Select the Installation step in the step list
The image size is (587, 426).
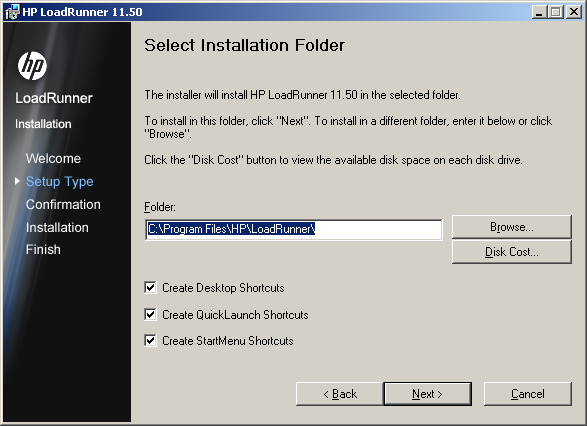coord(57,227)
